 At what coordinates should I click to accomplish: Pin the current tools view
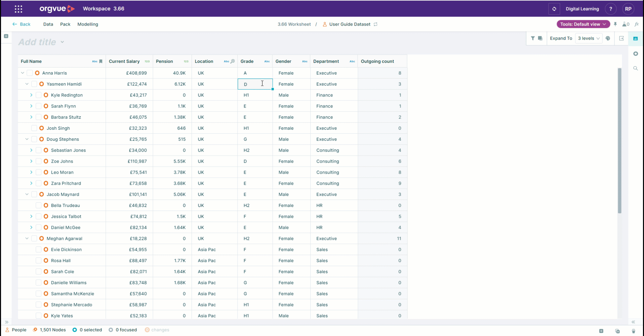coord(615,24)
